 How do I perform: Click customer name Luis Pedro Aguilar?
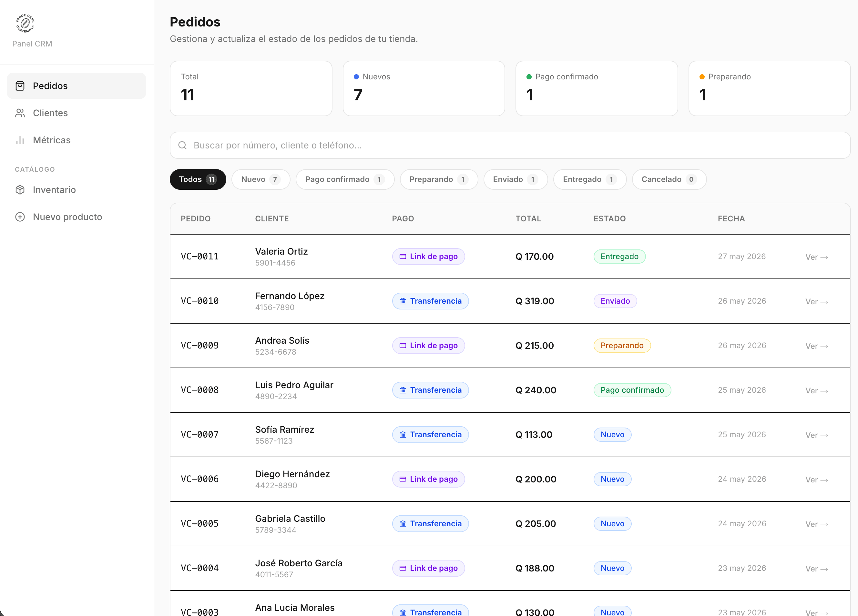click(x=294, y=385)
